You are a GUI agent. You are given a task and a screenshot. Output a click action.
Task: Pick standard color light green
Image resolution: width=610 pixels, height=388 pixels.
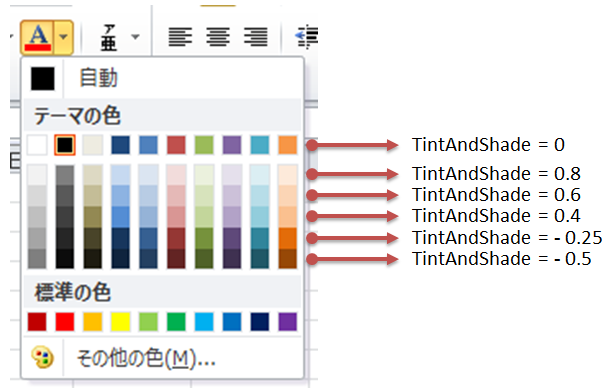149,322
